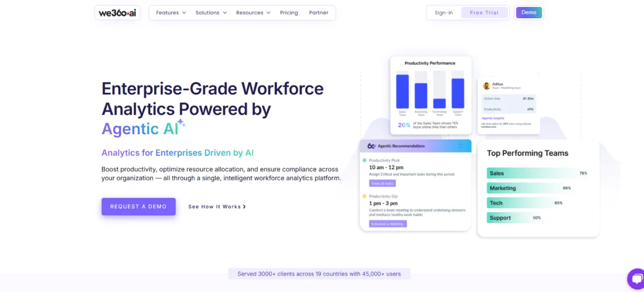Click the "Analytics for Enterprises Driven by AI" subheading
644x292 pixels.
point(178,152)
